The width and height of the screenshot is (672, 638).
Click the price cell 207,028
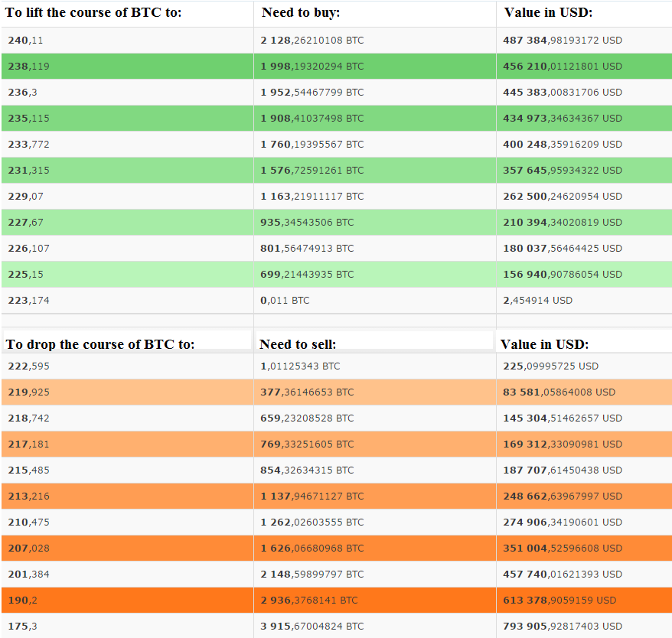[x=29, y=548]
